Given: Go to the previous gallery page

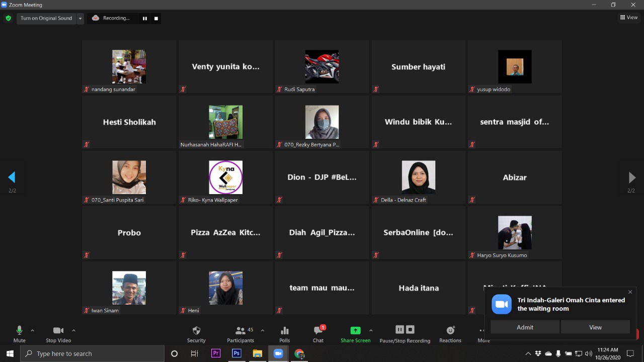Looking at the screenshot, I should (12, 177).
